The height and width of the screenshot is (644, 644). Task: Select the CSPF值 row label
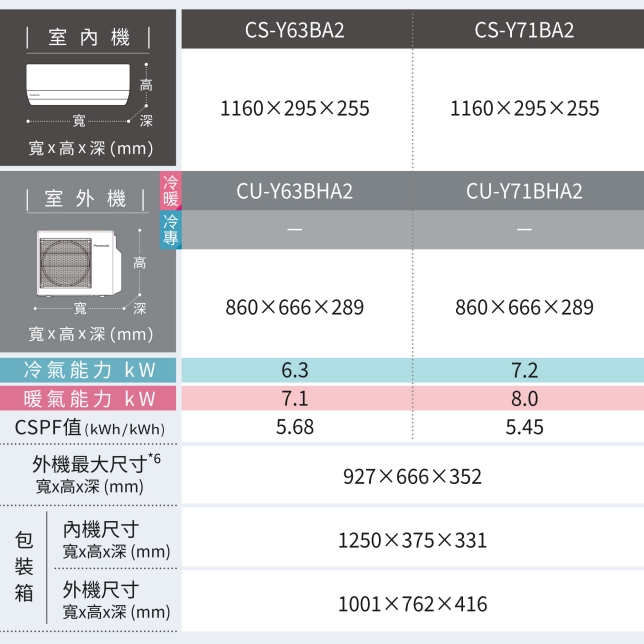coord(89,428)
